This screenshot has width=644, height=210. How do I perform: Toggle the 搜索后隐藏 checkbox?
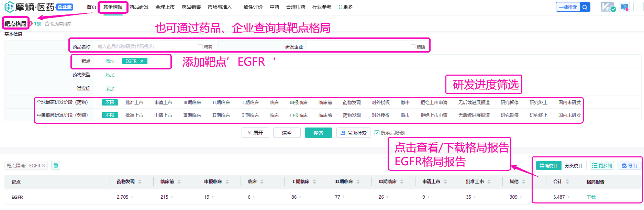[377, 133]
